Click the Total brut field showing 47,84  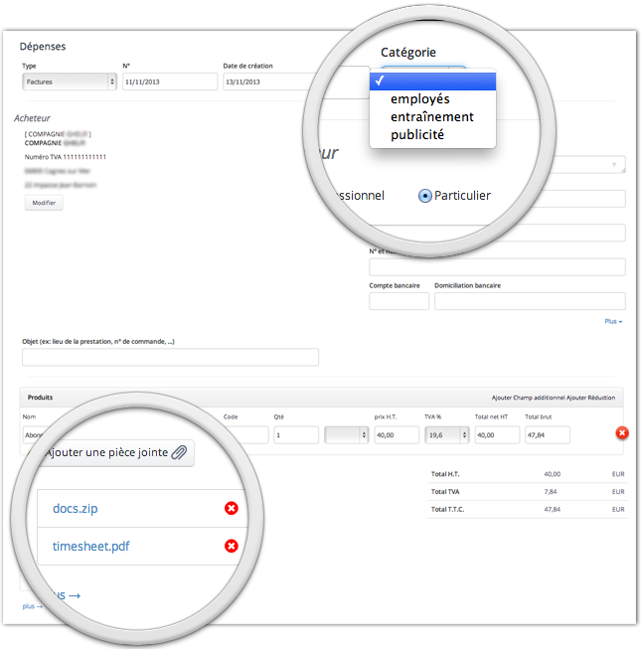[548, 435]
